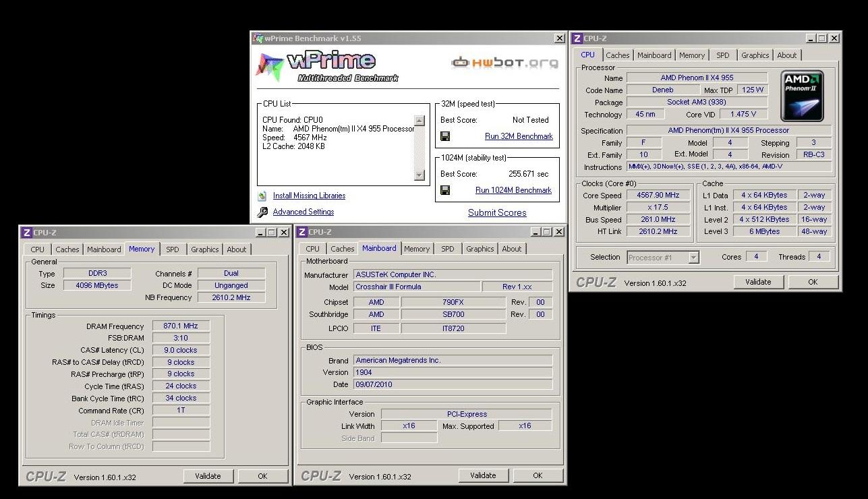Click the Multiplier x 17.5 value

pyautogui.click(x=658, y=207)
